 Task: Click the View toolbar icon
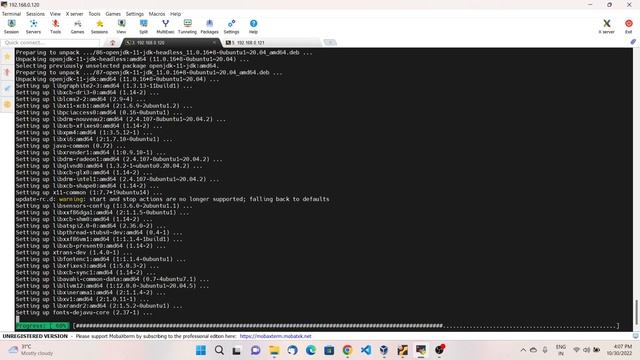point(121,27)
